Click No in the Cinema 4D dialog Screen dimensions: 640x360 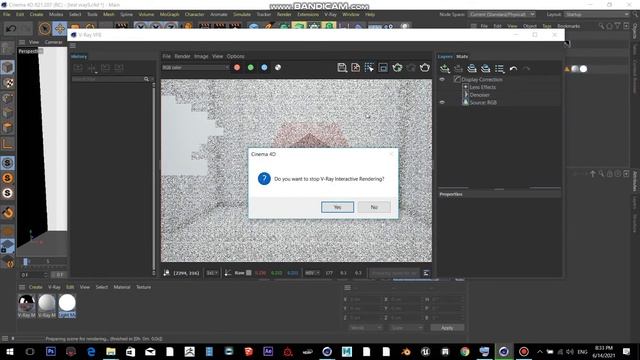tap(374, 207)
